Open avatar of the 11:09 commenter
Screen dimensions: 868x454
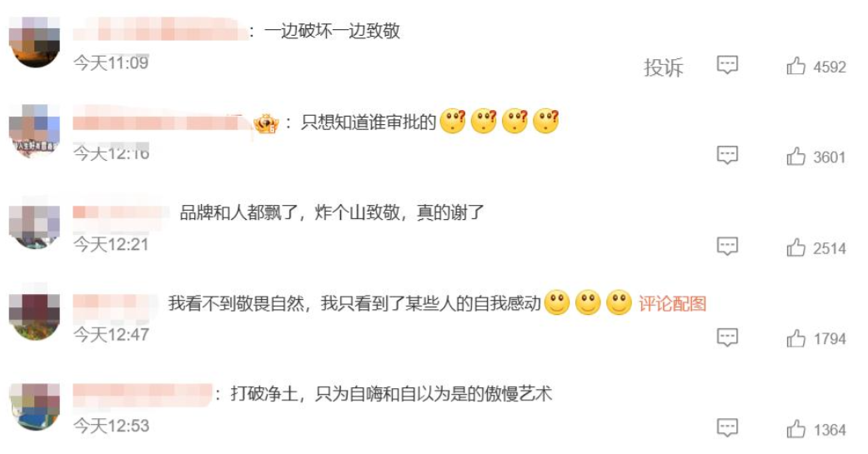click(34, 42)
